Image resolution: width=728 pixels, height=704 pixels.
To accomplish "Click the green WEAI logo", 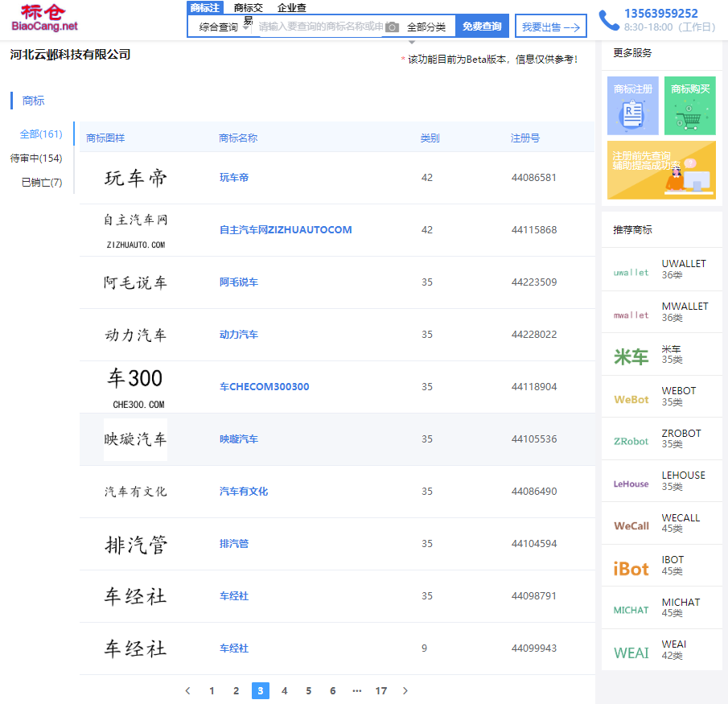I will pyautogui.click(x=631, y=653).
